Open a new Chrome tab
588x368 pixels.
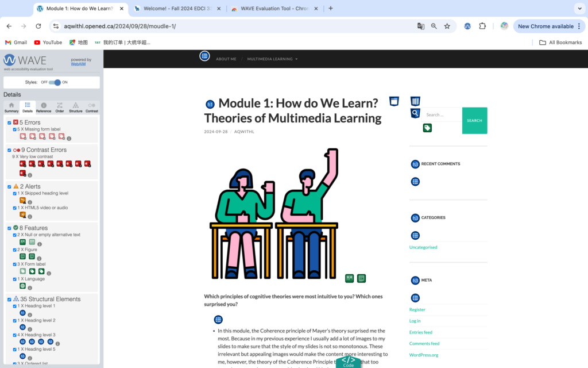[330, 8]
